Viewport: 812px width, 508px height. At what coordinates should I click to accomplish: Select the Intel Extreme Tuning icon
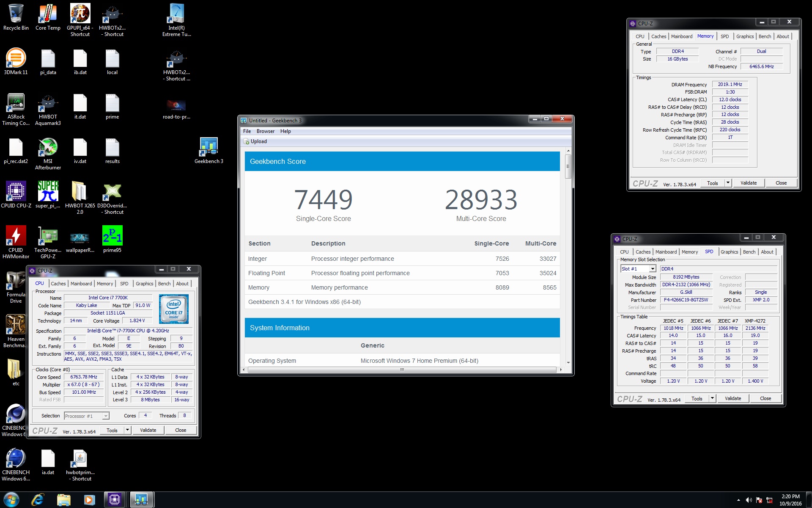click(x=176, y=20)
